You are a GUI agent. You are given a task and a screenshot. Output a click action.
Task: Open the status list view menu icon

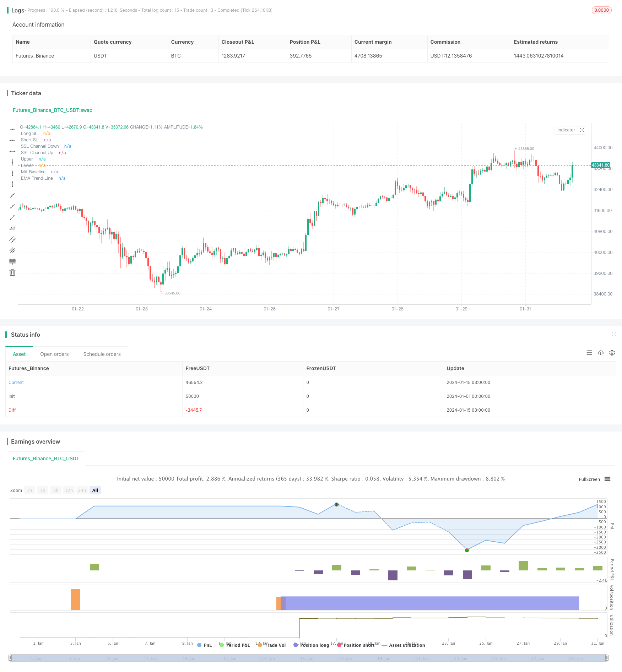(589, 353)
